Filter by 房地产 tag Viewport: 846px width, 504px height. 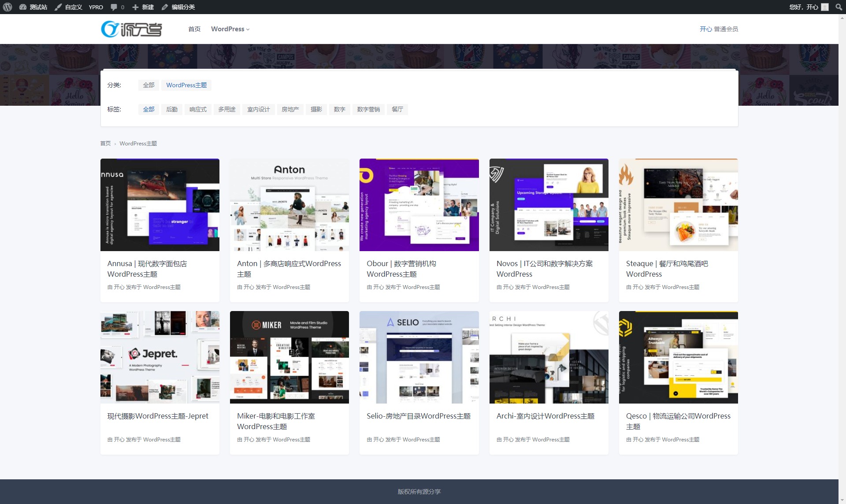point(290,109)
